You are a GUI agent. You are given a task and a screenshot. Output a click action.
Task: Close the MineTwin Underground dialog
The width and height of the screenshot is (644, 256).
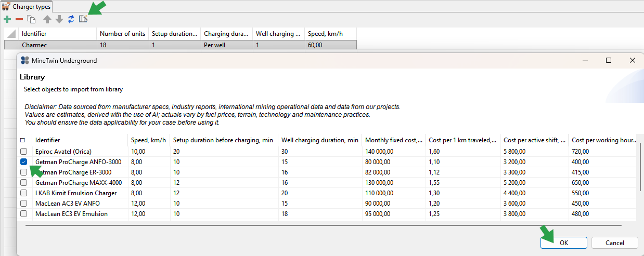pyautogui.click(x=632, y=60)
